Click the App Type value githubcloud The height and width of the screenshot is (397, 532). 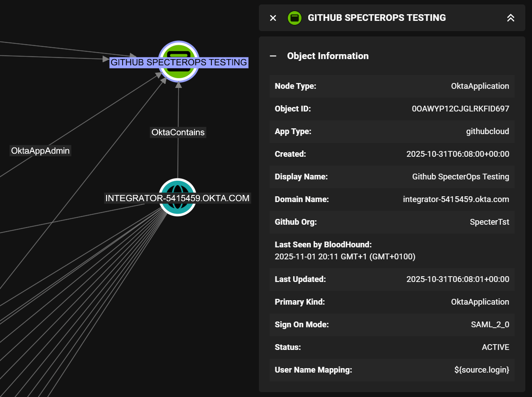coord(487,131)
